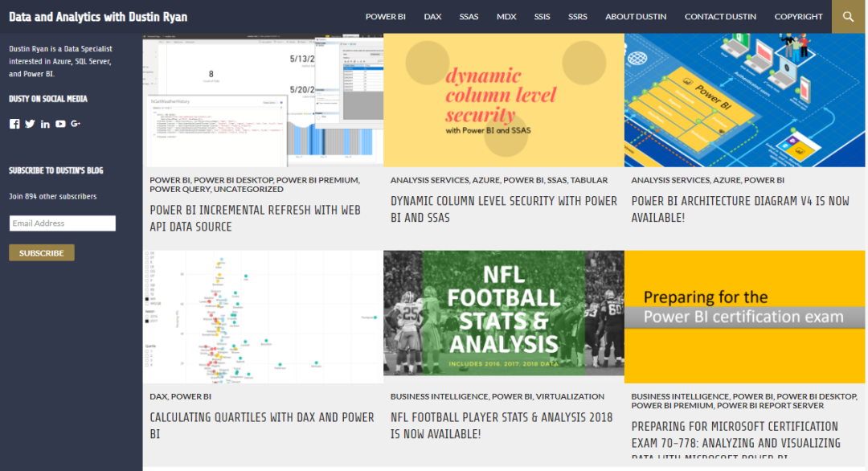Go to Contact Dustin page

click(720, 17)
